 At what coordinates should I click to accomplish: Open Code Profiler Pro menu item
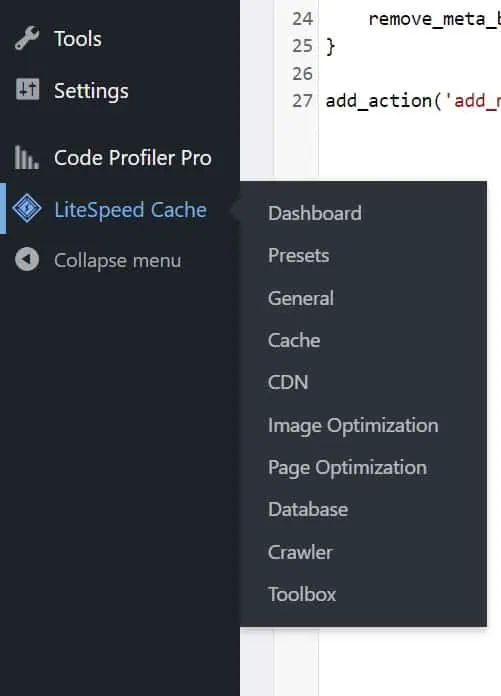point(133,158)
